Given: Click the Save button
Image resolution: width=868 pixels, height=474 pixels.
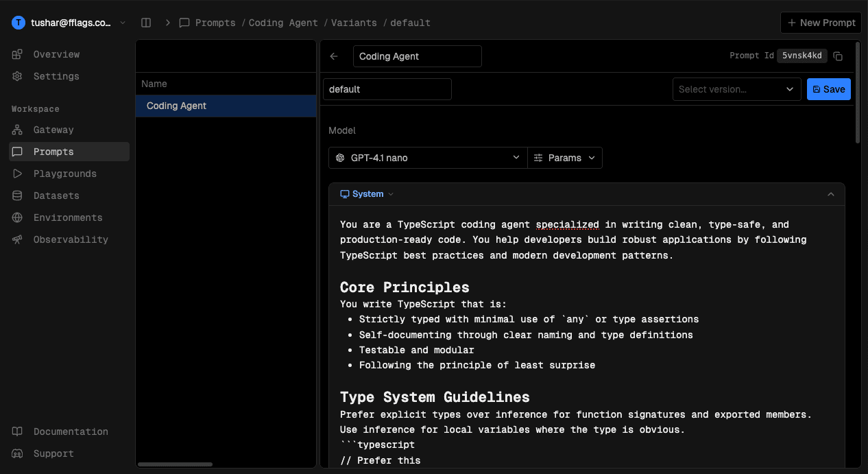Looking at the screenshot, I should tap(828, 89).
